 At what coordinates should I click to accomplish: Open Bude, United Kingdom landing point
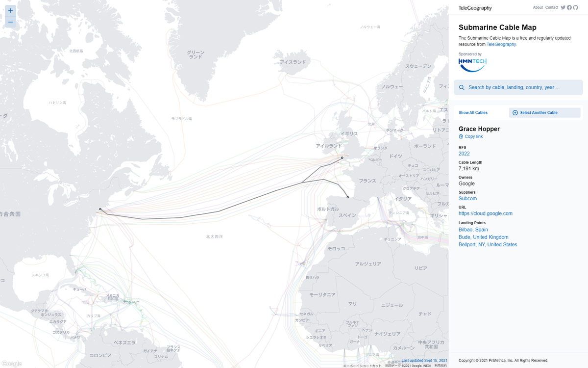point(483,237)
